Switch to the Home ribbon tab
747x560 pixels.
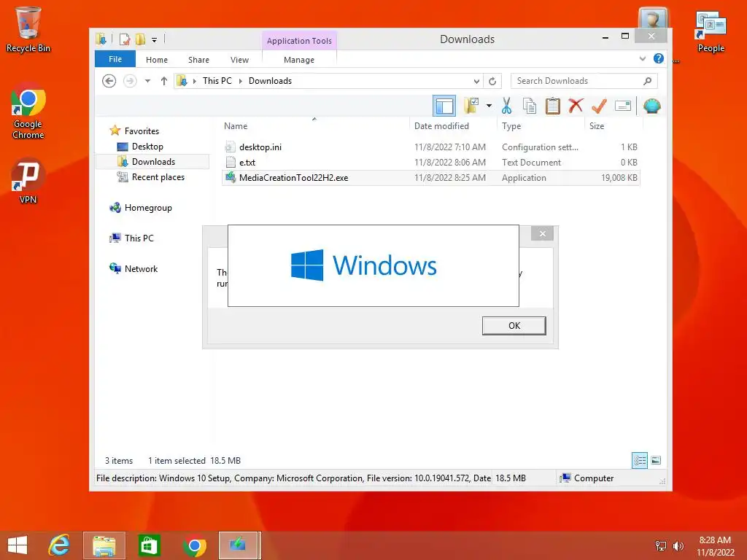pos(157,60)
